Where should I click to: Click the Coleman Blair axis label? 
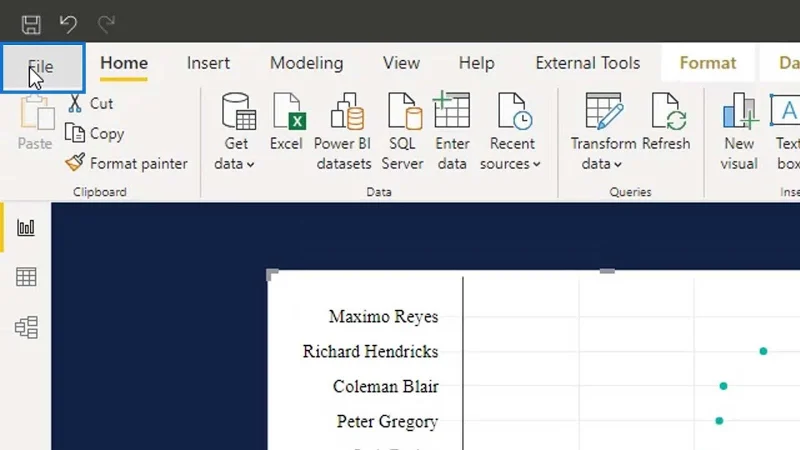pos(386,387)
